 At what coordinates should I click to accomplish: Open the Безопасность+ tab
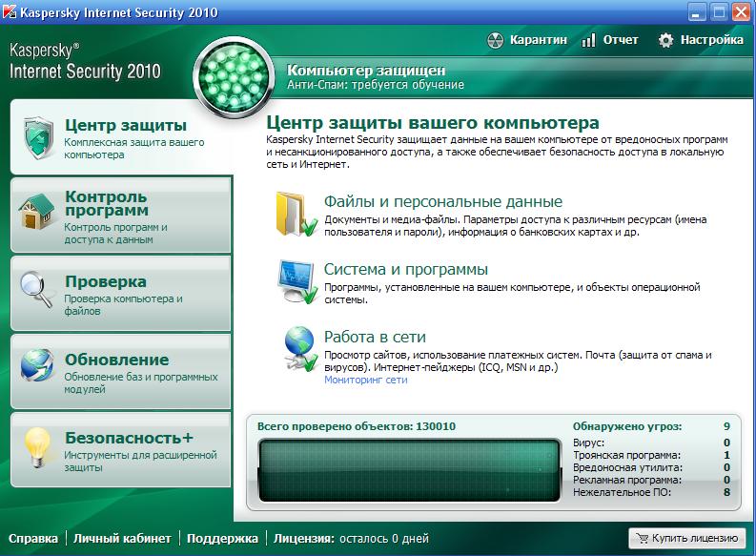click(x=121, y=450)
